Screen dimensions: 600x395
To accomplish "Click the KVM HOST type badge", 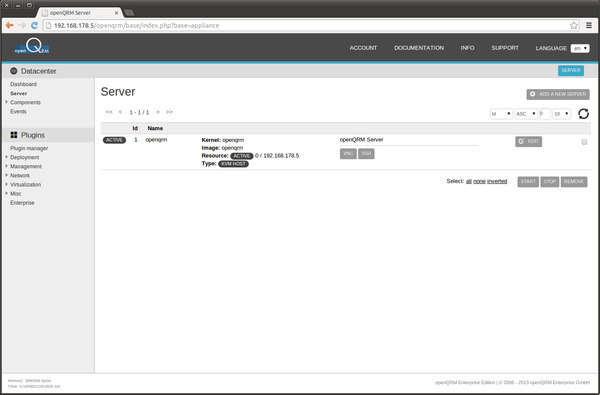I will point(233,164).
